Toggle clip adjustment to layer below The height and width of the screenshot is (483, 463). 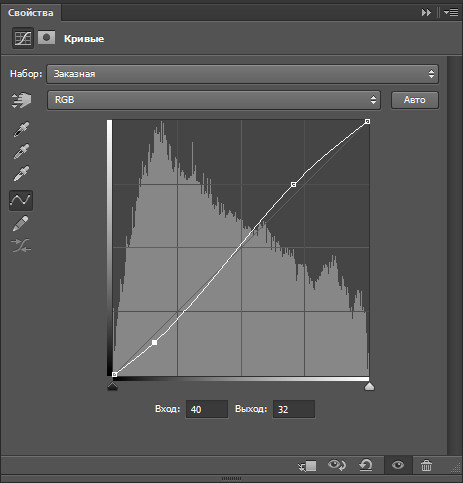[307, 466]
